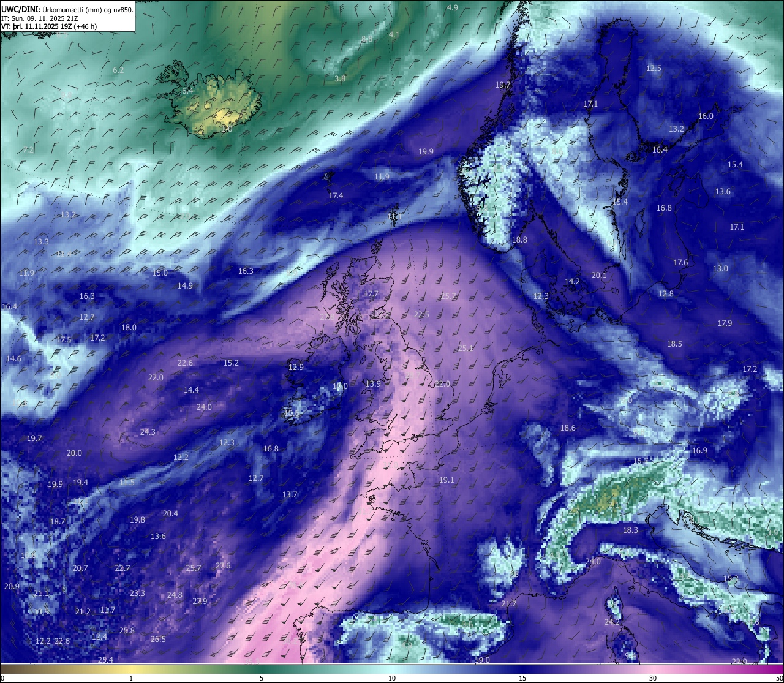
Task: Click the 27.6 map value
Action: click(x=223, y=566)
